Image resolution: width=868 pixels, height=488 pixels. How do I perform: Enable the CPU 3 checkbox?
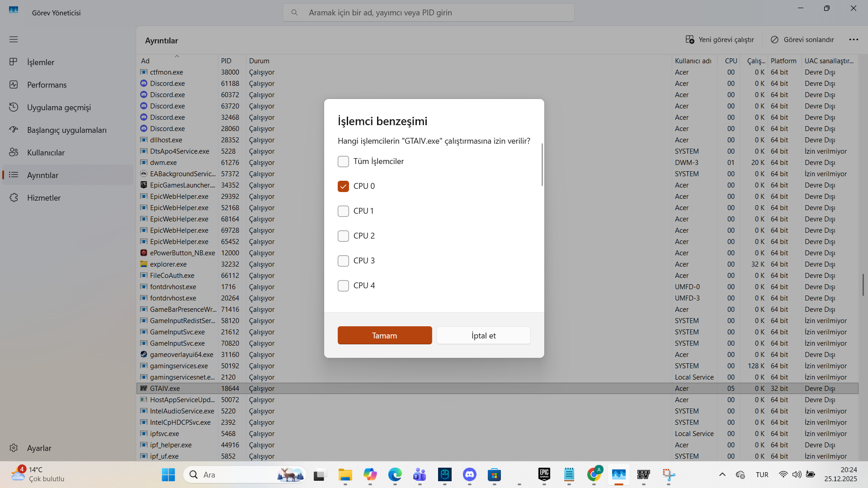coord(343,261)
